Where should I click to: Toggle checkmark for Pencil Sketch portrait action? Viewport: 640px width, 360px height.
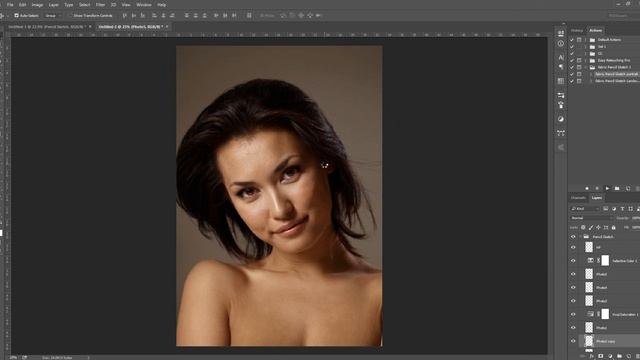[x=572, y=74]
